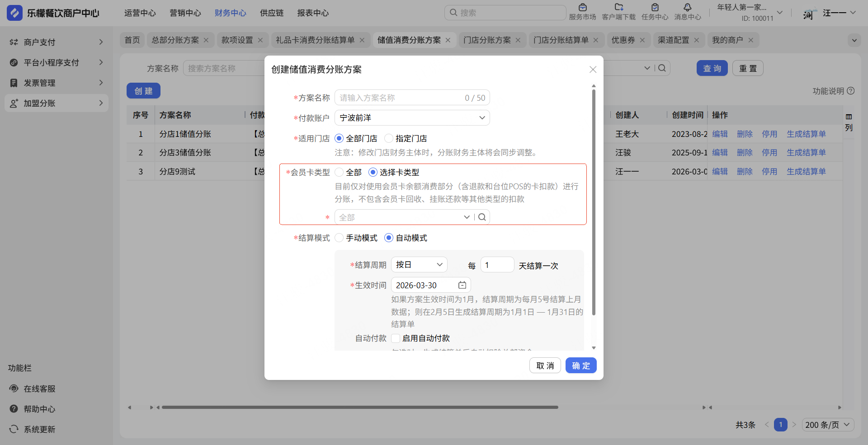Click 系统更新 refresh icon
The image size is (868, 445).
(x=14, y=429)
